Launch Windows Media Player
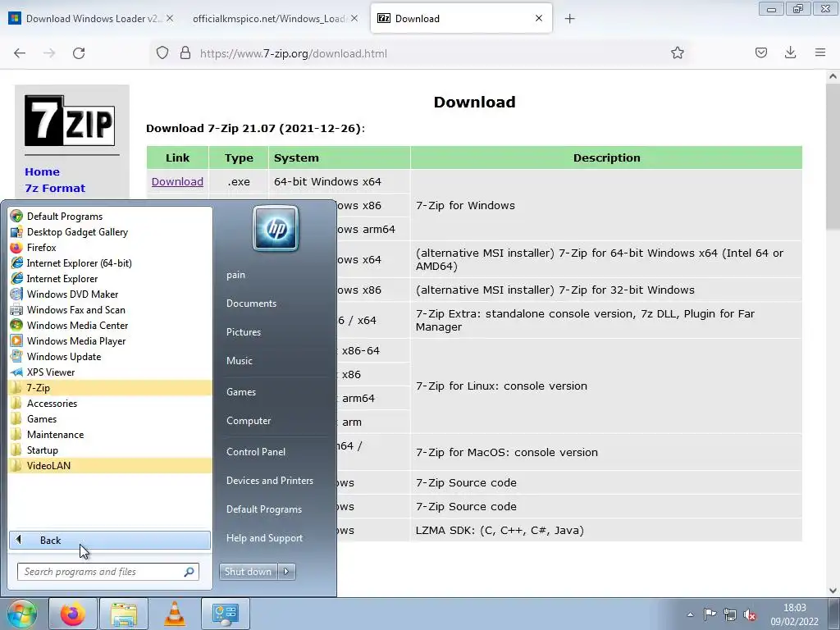This screenshot has height=630, width=840. (x=110, y=340)
